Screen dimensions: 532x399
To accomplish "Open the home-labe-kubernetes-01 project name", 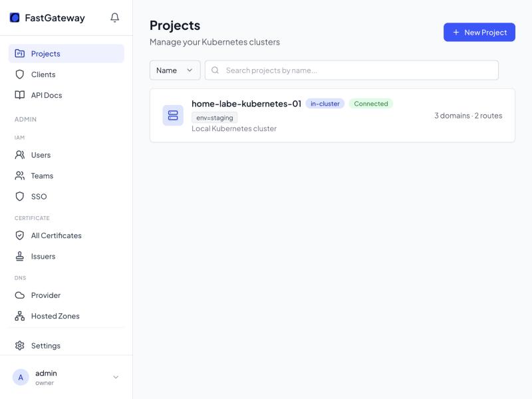I will coord(246,104).
